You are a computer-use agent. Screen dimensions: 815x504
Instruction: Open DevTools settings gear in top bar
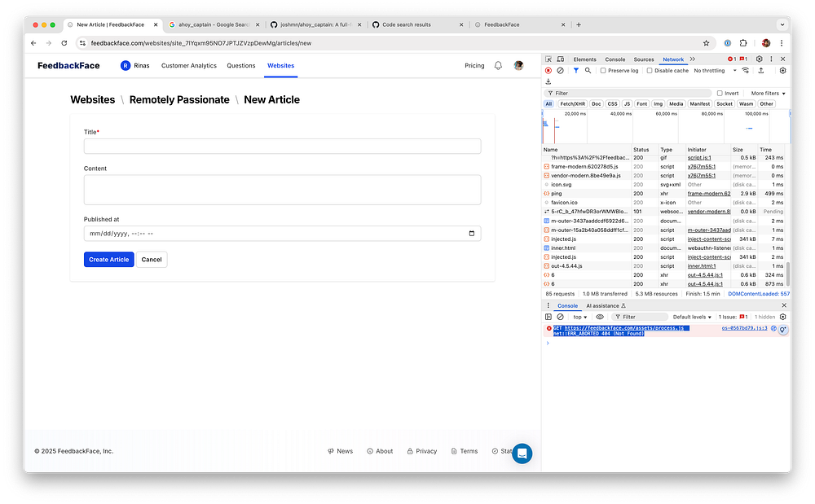pos(759,59)
